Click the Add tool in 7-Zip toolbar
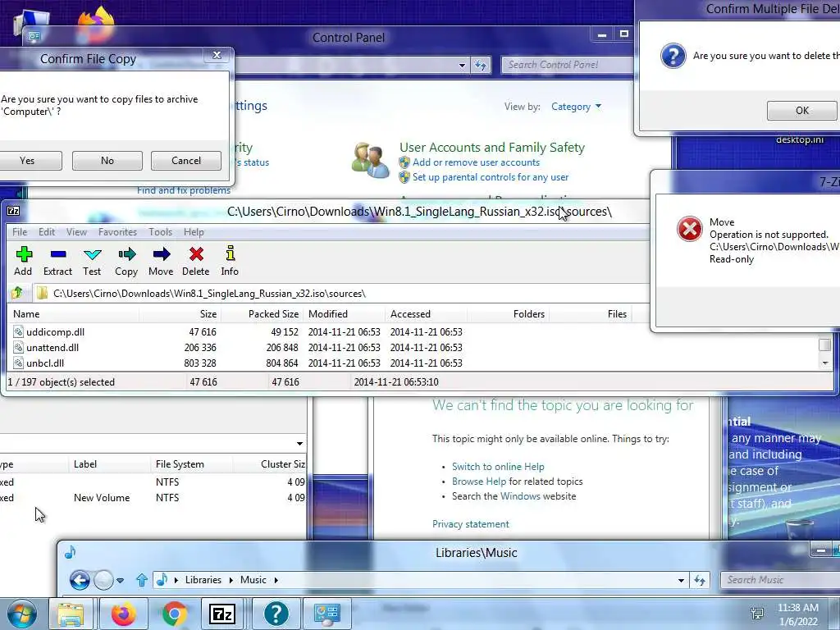Image resolution: width=840 pixels, height=630 pixels. pos(23,261)
